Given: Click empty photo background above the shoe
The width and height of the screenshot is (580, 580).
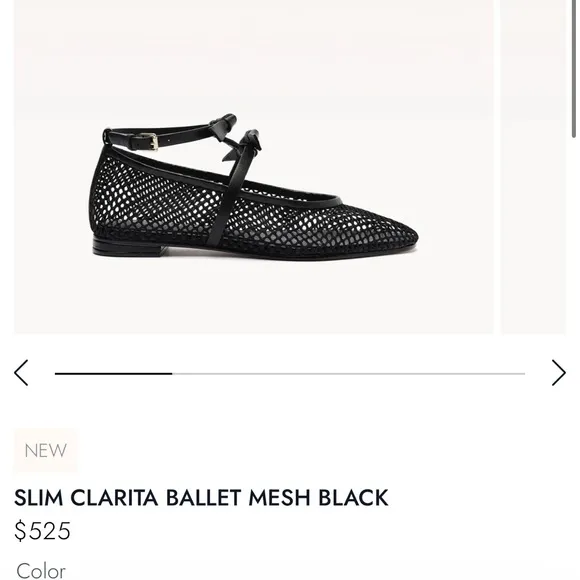Looking at the screenshot, I should 254,55.
